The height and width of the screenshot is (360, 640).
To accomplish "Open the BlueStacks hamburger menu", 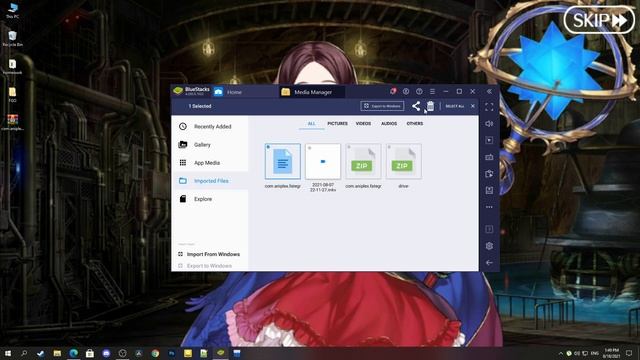I will coord(432,91).
